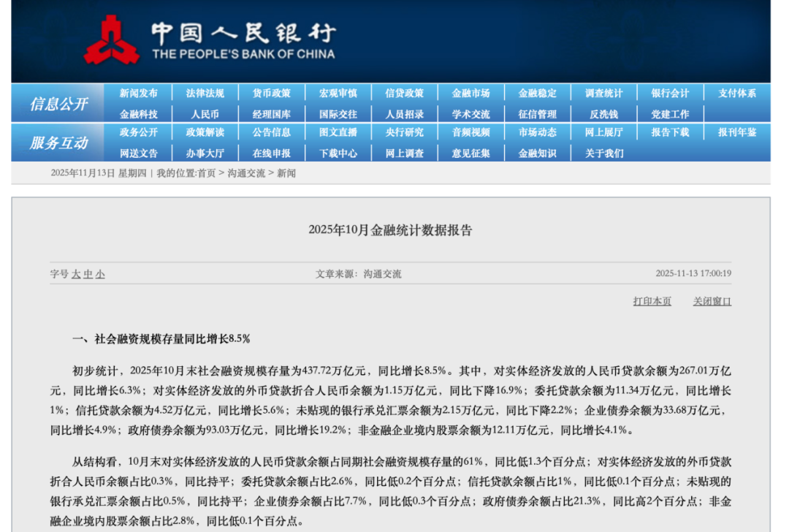Open the 新闻发布 navigation item
The image size is (789, 532).
click(x=139, y=93)
